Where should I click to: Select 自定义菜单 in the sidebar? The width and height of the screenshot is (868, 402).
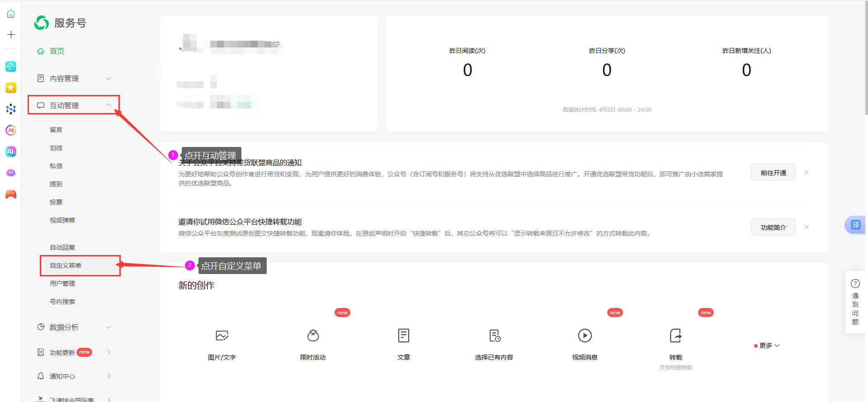[66, 265]
